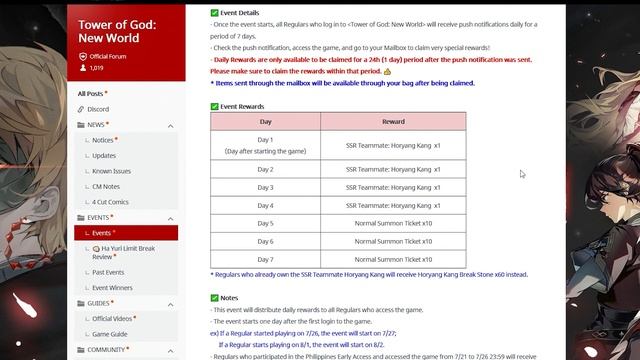640x360 pixels.
Task: Click the GUIDES folder icon
Action: pos(81,303)
